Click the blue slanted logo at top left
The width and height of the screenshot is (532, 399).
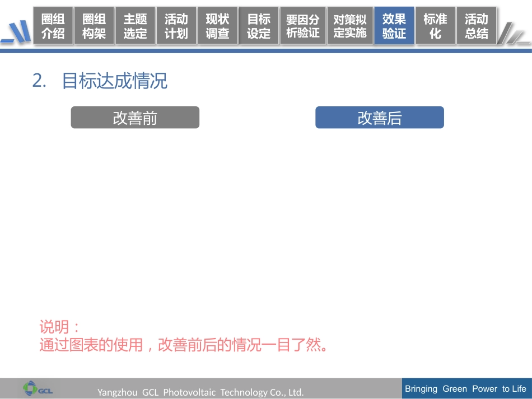pyautogui.click(x=16, y=31)
